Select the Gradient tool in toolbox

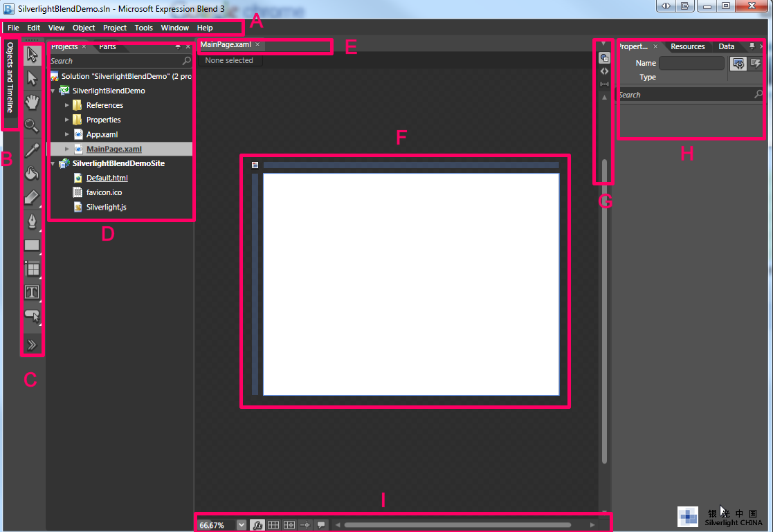tap(32, 197)
